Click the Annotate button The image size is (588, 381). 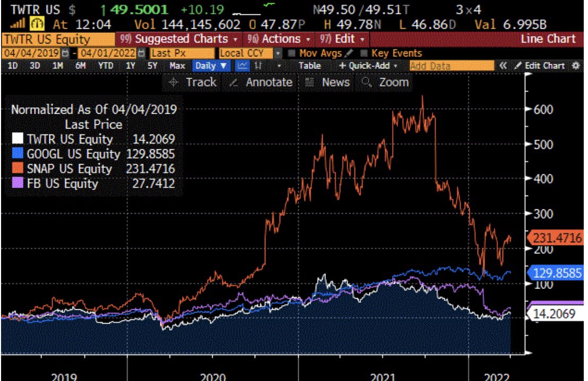262,82
